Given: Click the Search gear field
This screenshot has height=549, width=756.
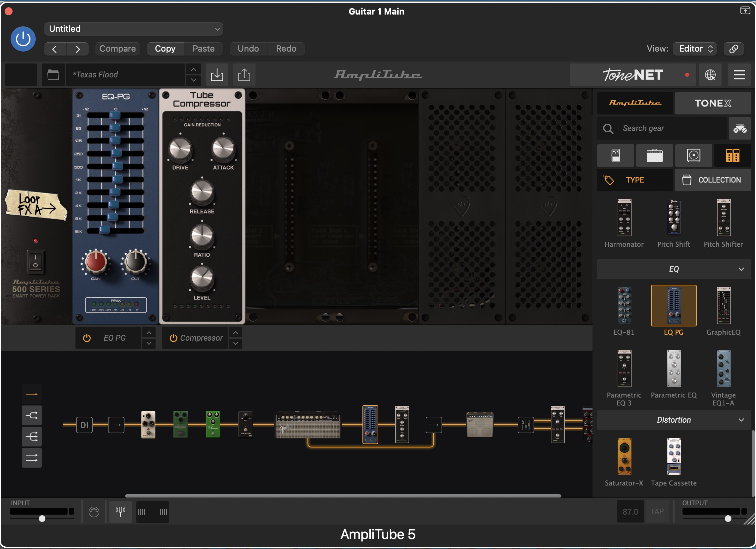Looking at the screenshot, I should 662,128.
